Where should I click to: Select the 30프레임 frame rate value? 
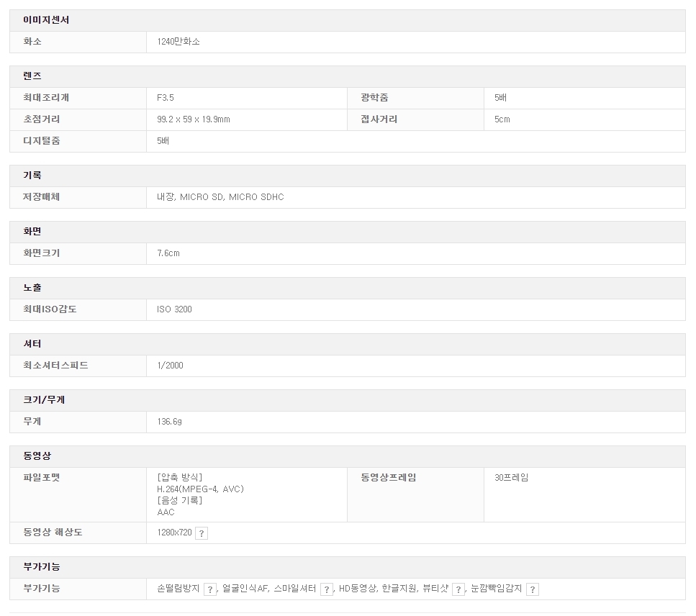click(511, 478)
